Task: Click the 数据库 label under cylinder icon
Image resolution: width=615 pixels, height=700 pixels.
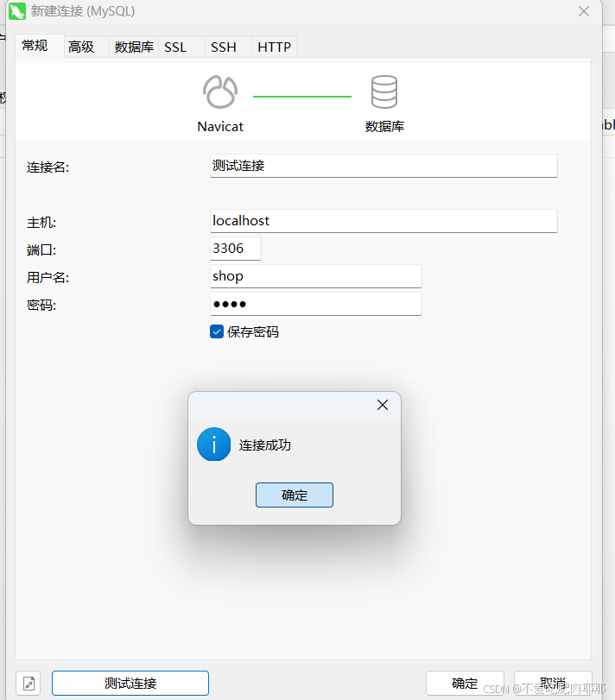Action: point(384,126)
